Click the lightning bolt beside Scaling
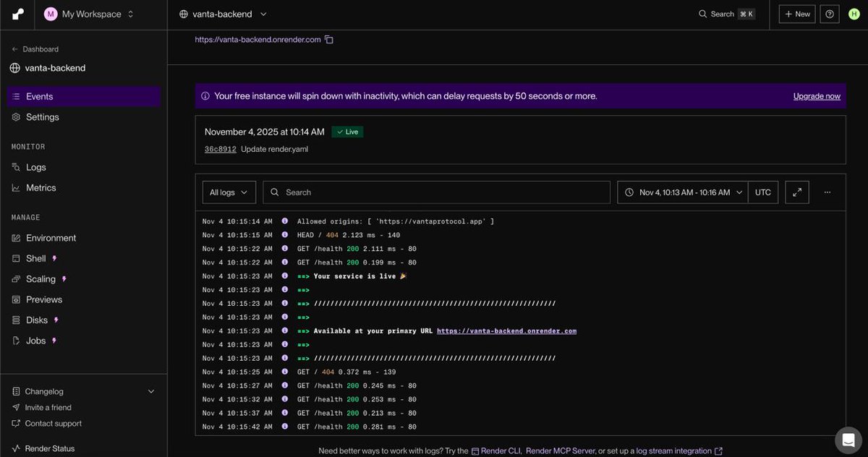The image size is (868, 457). [64, 279]
